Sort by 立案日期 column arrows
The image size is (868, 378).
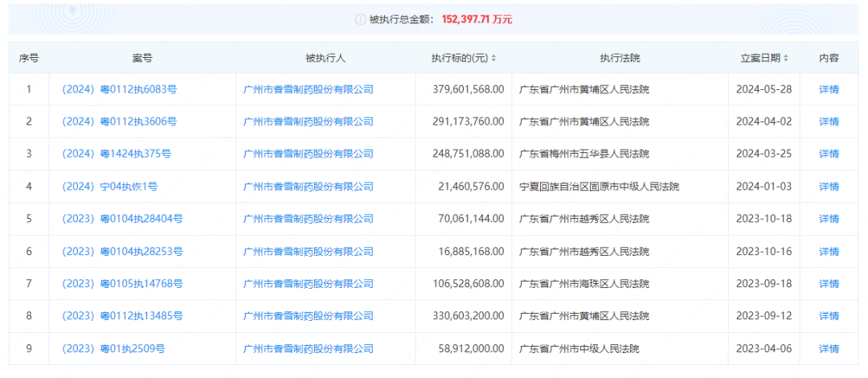coord(785,58)
